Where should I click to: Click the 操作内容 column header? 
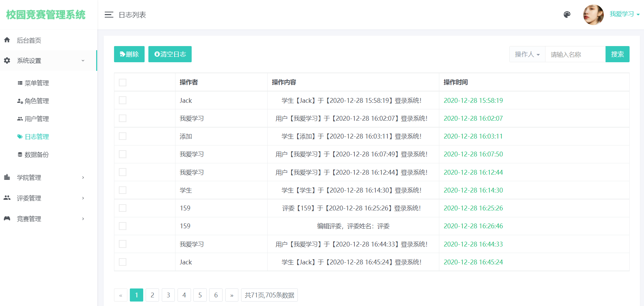coord(284,82)
